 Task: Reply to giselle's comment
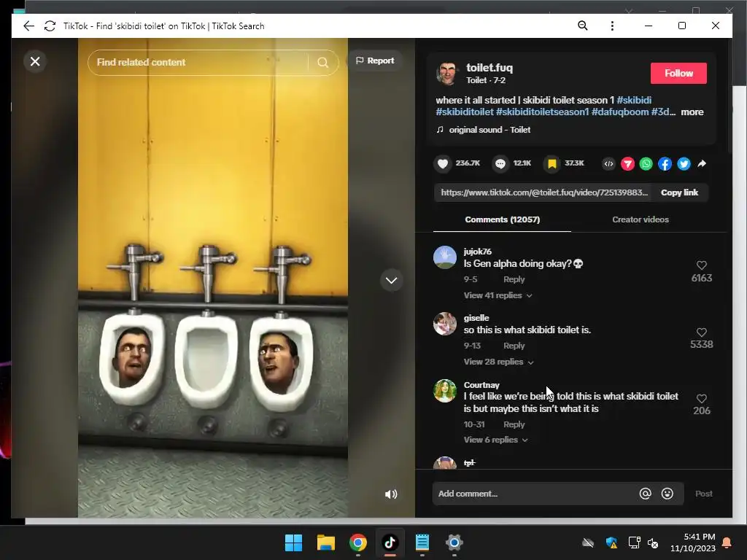coord(514,346)
